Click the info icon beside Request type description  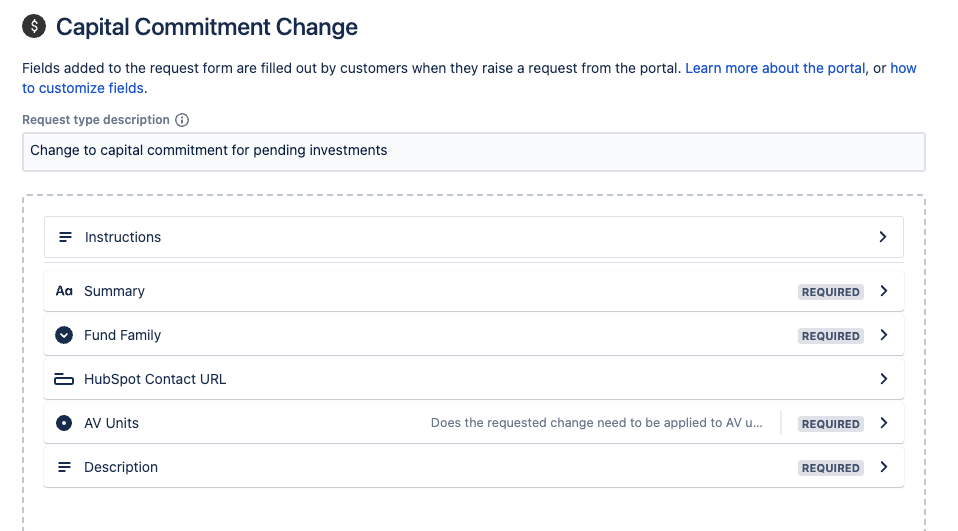[x=182, y=120]
